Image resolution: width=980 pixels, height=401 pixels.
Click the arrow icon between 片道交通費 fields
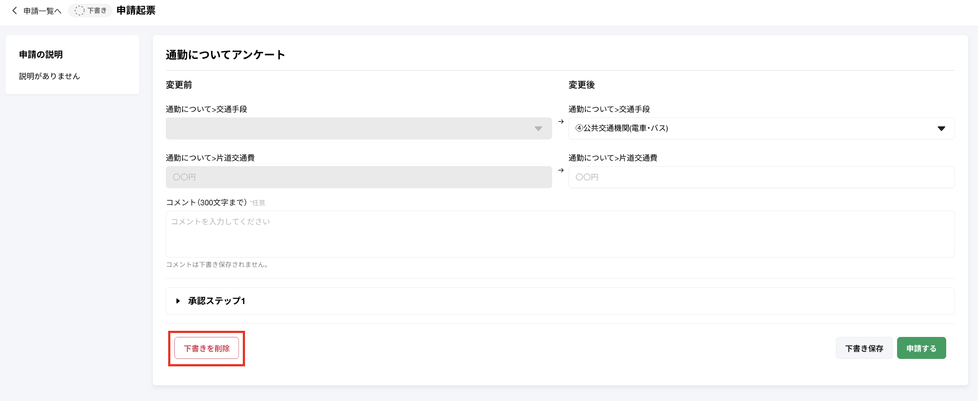(561, 170)
